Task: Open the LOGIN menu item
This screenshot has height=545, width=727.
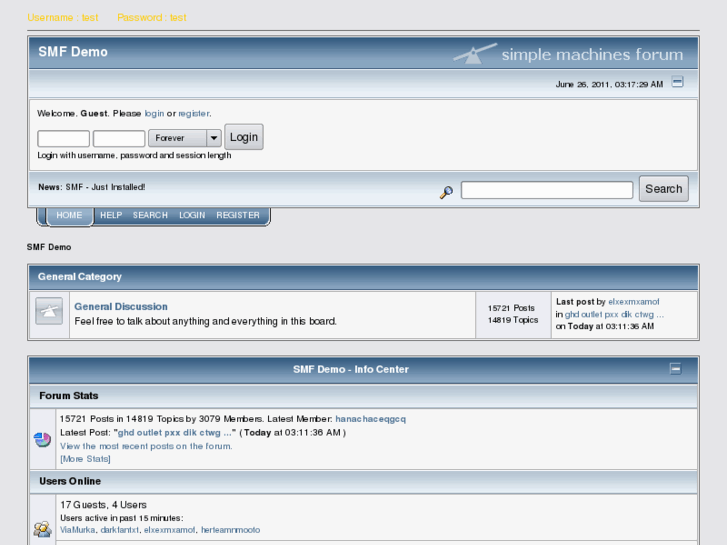Action: coord(192,215)
